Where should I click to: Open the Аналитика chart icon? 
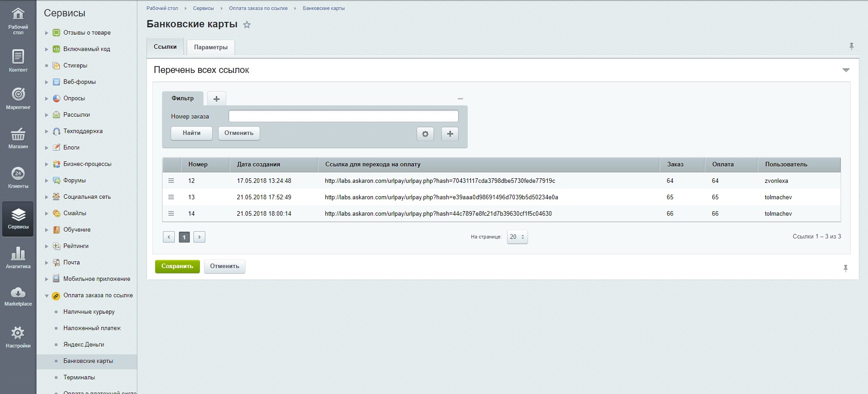tap(18, 257)
